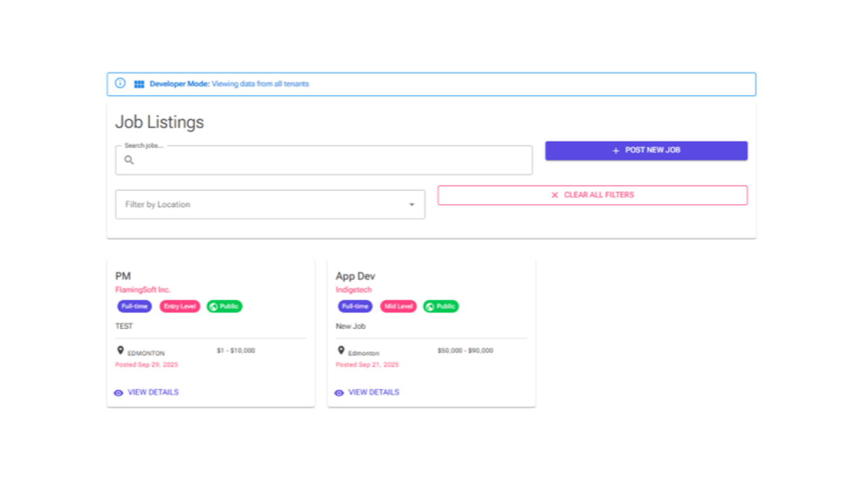
Task: Click the magnifier icon in the search box
Action: coord(129,160)
